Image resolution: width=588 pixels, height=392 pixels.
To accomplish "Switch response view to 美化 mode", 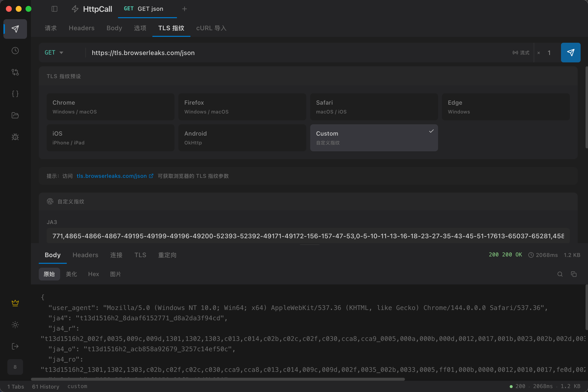I will (71, 274).
